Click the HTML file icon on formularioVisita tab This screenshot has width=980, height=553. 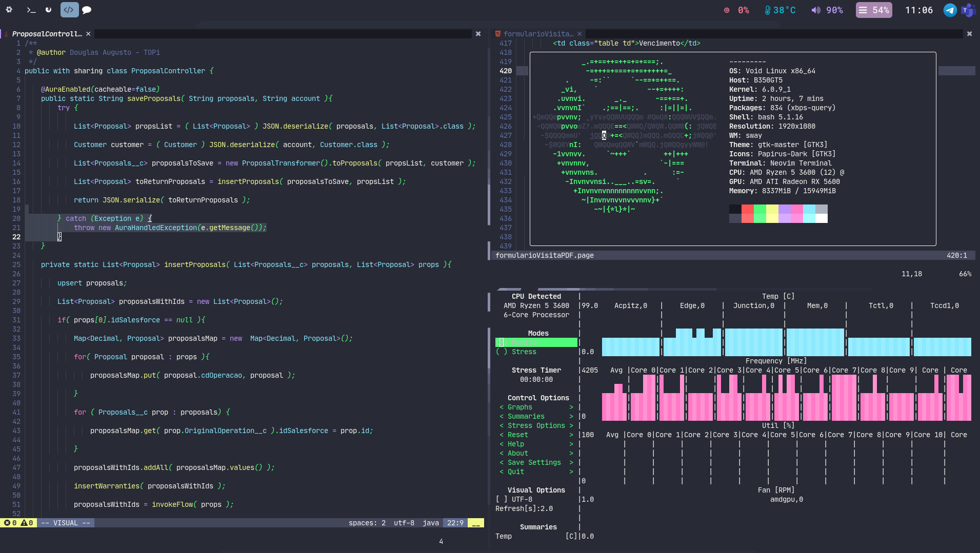497,34
